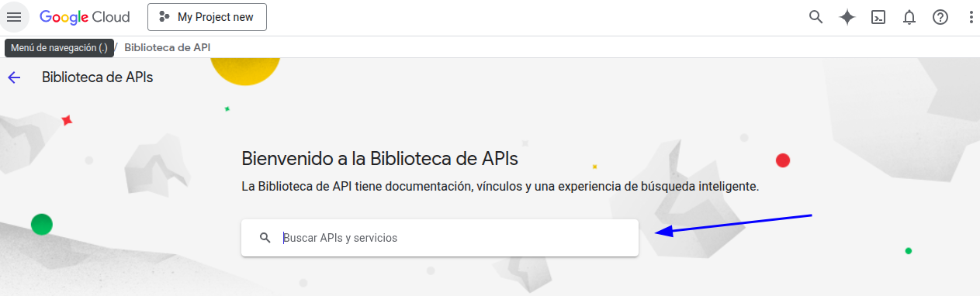Image resolution: width=980 pixels, height=296 pixels.
Task: Go back using the arrow beside Biblioteca de APIs
Action: (14, 77)
